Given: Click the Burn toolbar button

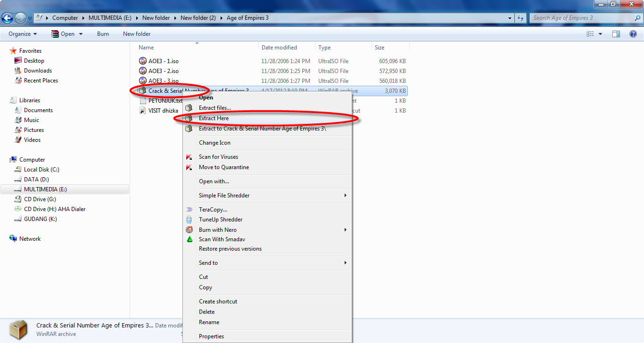Looking at the screenshot, I should pyautogui.click(x=103, y=34).
